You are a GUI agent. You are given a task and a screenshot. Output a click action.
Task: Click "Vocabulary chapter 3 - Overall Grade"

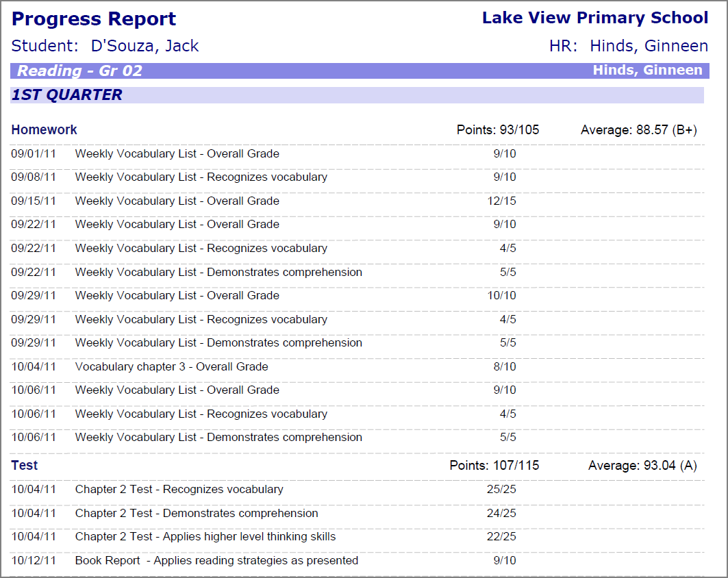coord(172,367)
